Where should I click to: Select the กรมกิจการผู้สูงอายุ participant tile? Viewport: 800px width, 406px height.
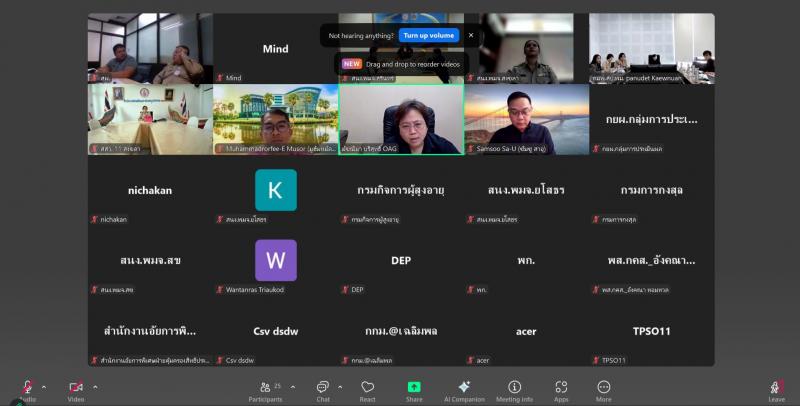click(401, 190)
